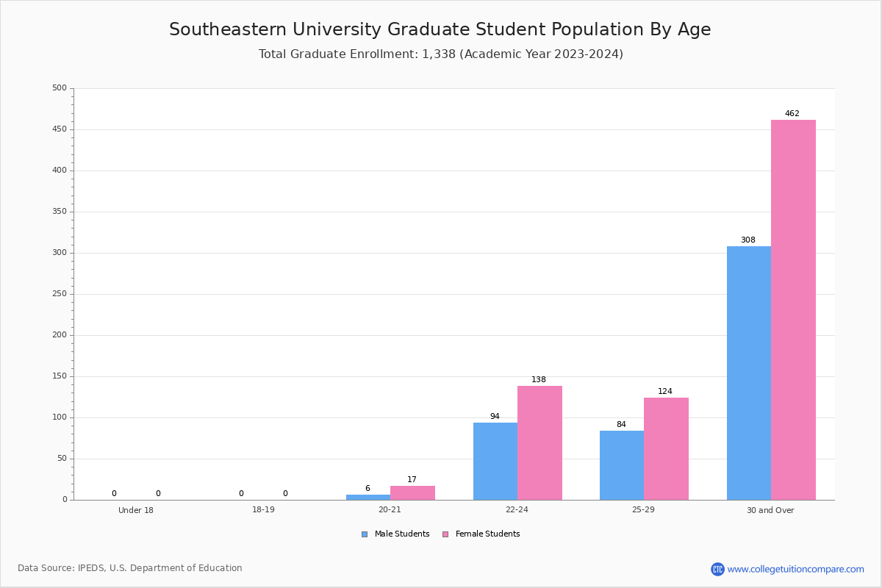
Task: Open the www.collegetuitioncompare.com link
Action: coord(796,569)
